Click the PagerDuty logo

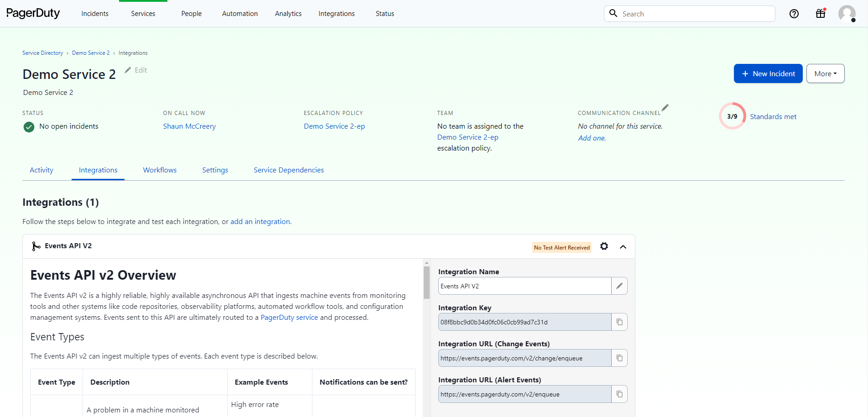(33, 13)
